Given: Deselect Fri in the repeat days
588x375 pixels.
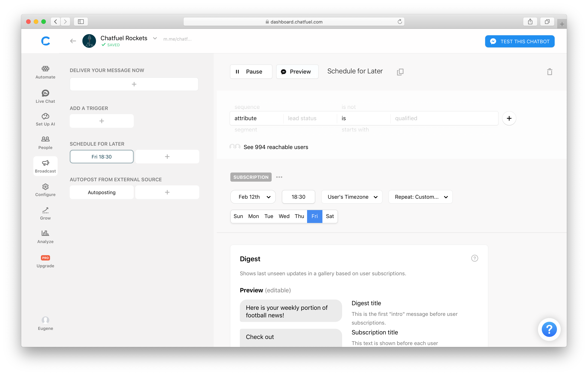Looking at the screenshot, I should (314, 216).
